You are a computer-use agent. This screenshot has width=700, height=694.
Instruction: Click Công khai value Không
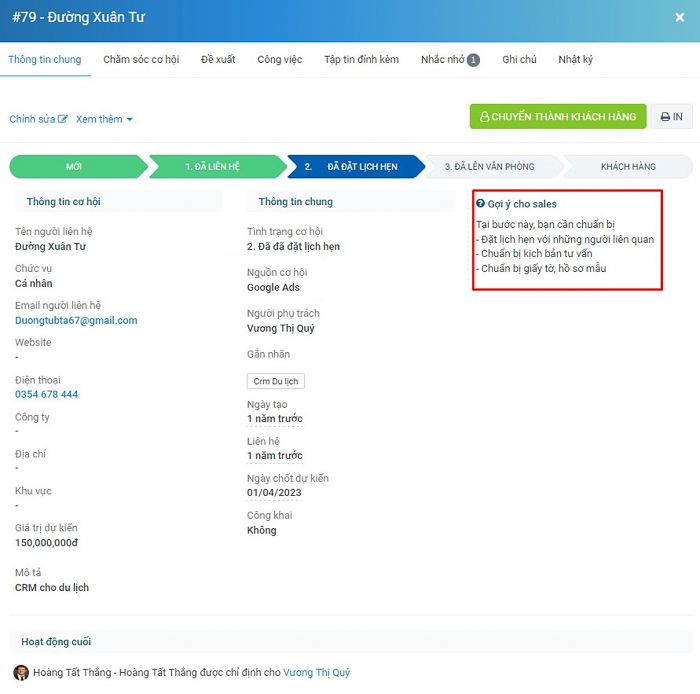pos(262,530)
